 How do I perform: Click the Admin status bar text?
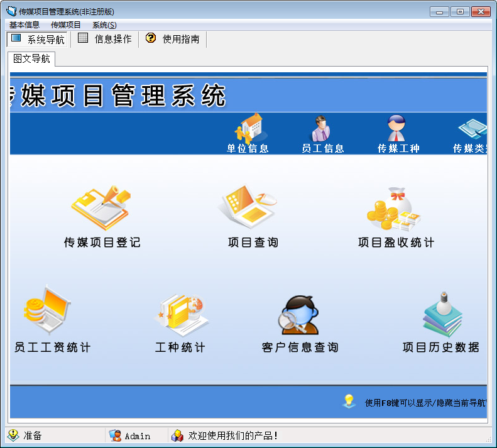[138, 436]
